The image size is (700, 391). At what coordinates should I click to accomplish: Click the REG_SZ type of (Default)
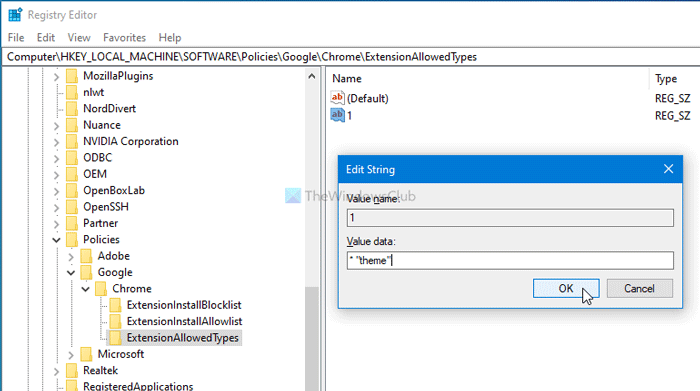coord(672,98)
